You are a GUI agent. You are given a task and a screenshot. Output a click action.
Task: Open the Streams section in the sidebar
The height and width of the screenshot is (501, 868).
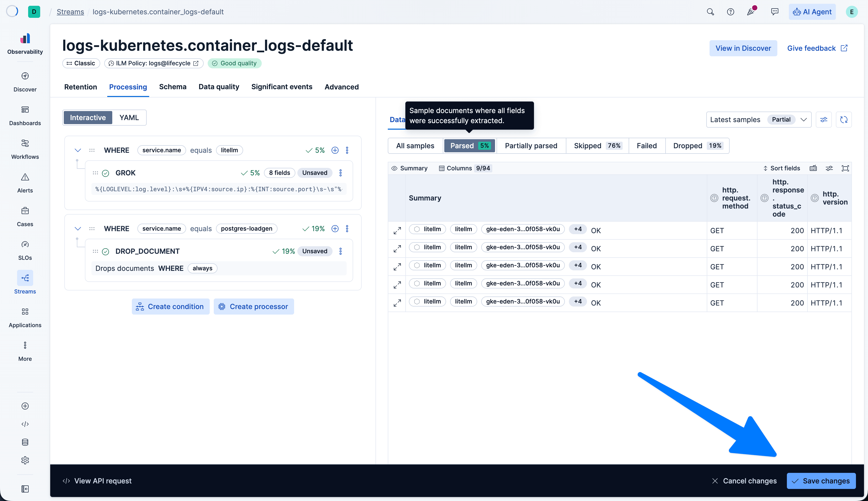(x=25, y=283)
